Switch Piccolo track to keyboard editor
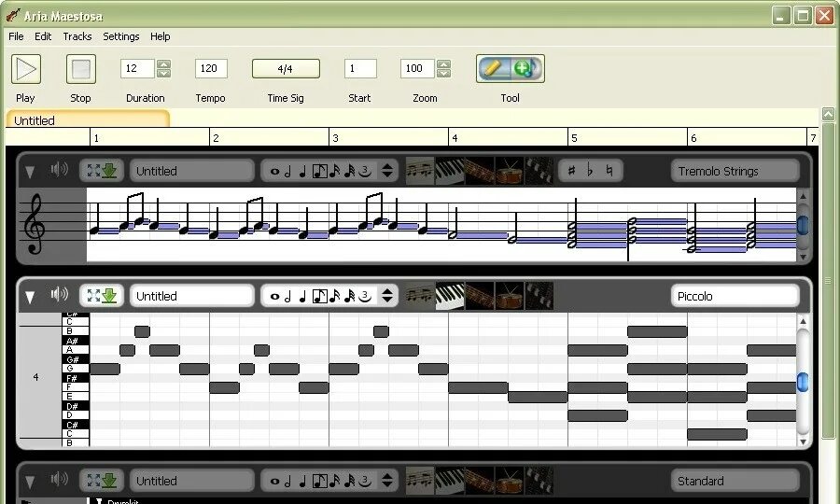This screenshot has height=504, width=840. pyautogui.click(x=450, y=296)
